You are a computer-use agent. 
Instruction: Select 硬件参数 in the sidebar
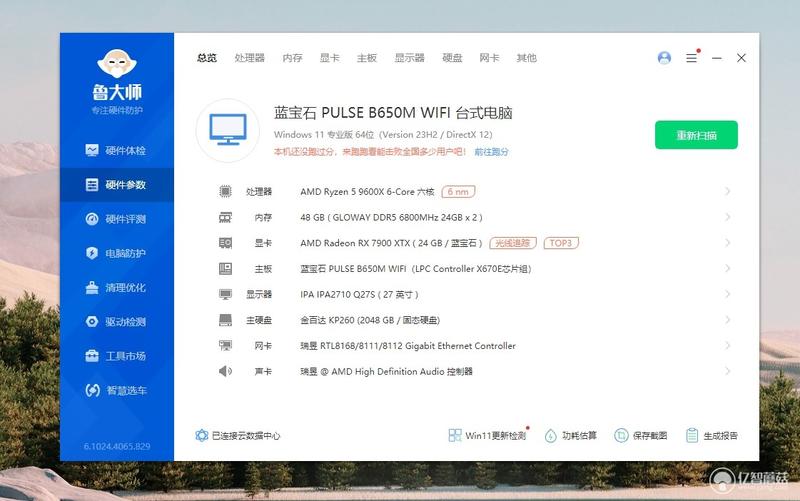(x=116, y=185)
